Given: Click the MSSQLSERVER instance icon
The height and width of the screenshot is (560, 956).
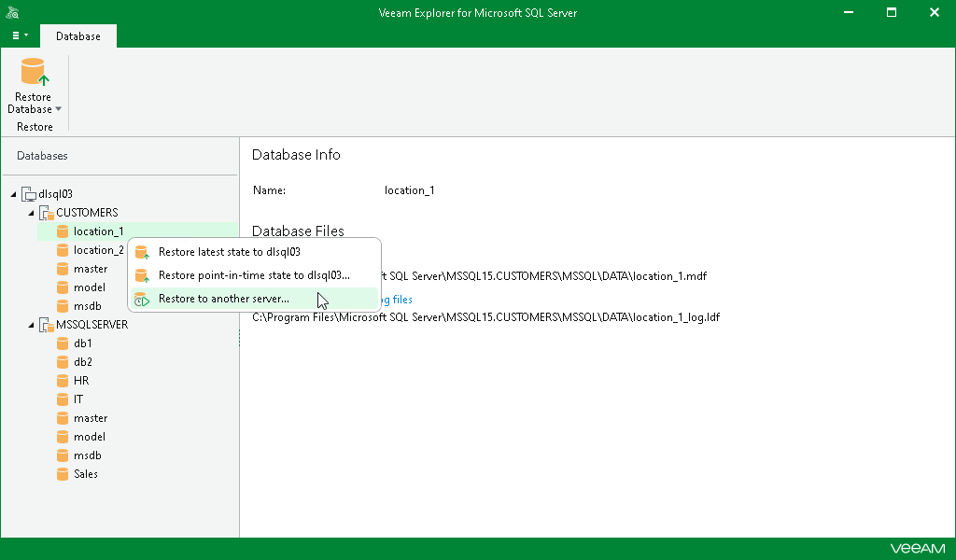Looking at the screenshot, I should point(47,325).
